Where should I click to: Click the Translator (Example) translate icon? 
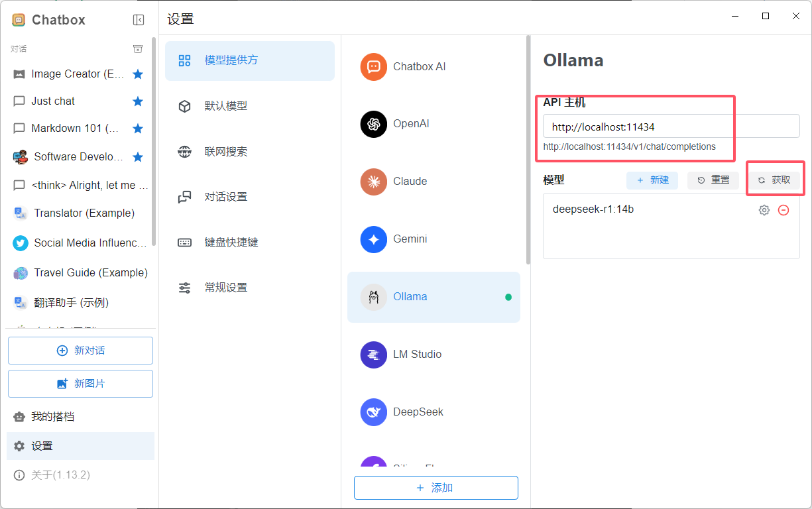21,213
